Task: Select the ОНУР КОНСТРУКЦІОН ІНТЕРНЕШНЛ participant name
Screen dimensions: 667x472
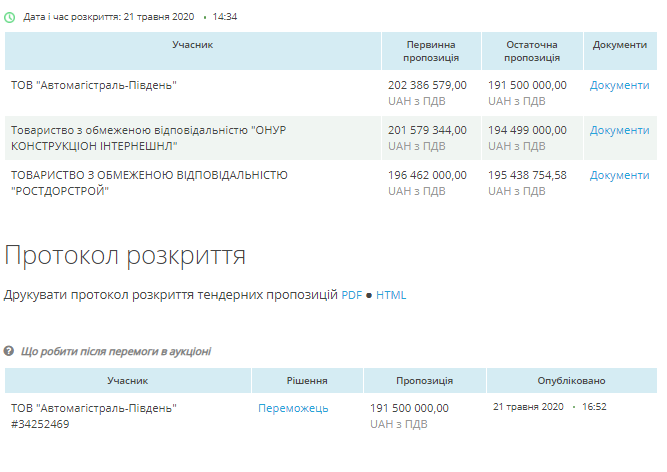Action: (140, 137)
